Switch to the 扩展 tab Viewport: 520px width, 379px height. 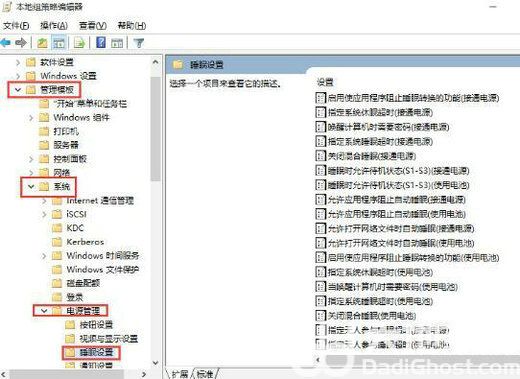[180, 374]
